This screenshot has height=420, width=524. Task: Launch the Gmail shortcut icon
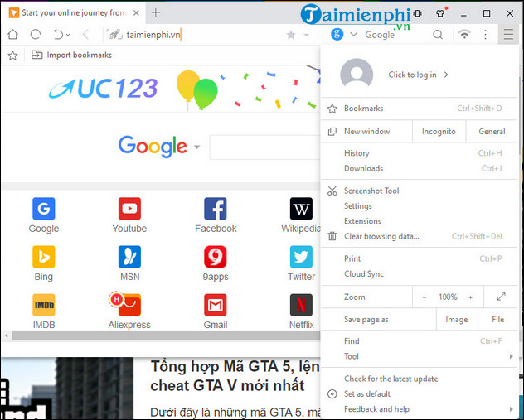[216, 305]
